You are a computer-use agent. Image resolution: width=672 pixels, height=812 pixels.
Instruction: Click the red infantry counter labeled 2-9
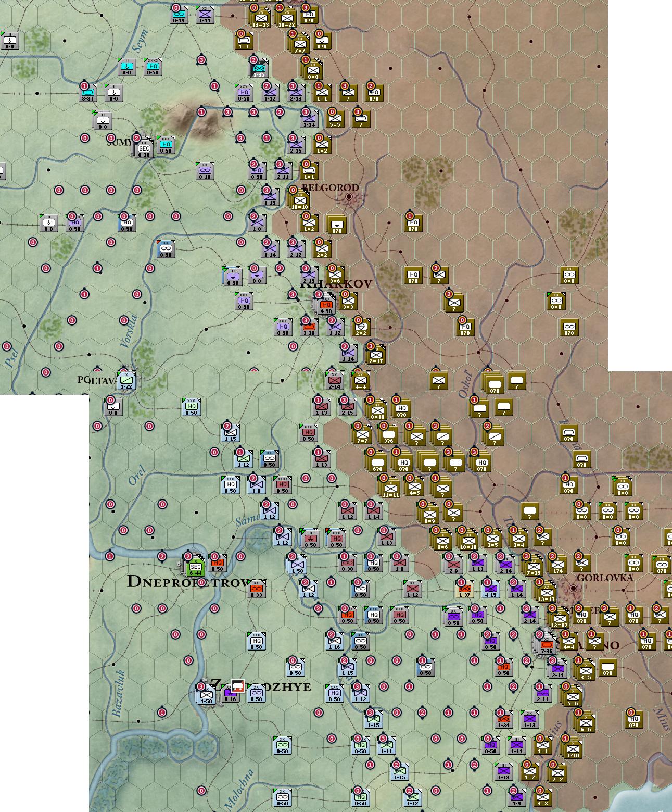pos(454,564)
